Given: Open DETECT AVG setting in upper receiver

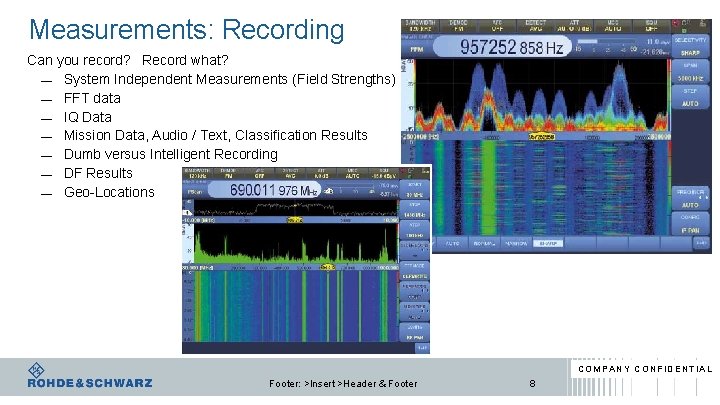Looking at the screenshot, I should 535,25.
